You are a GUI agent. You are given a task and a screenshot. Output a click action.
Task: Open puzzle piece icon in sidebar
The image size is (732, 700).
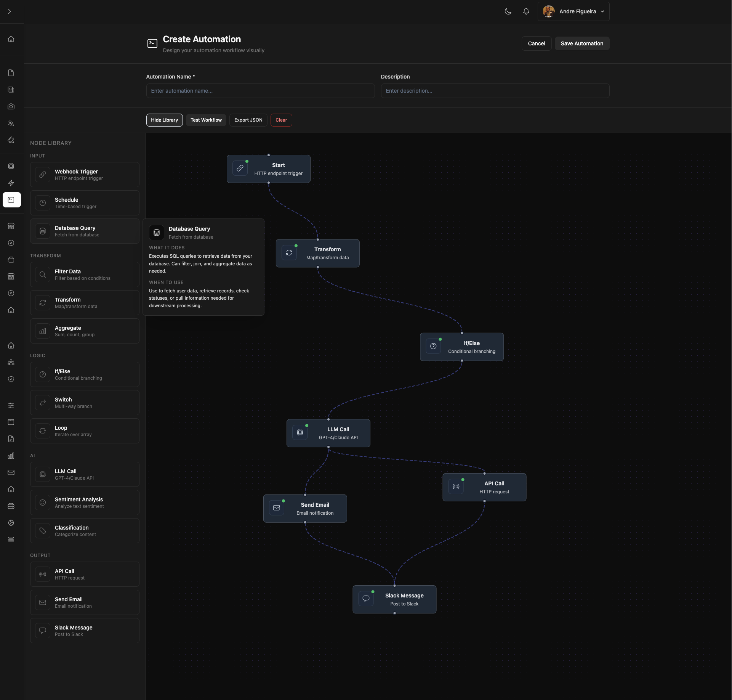tap(11, 140)
